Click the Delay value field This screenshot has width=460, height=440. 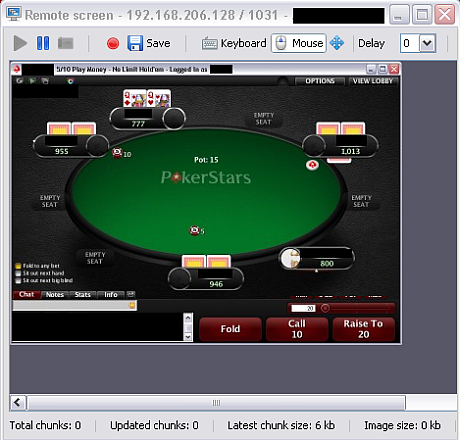point(410,43)
